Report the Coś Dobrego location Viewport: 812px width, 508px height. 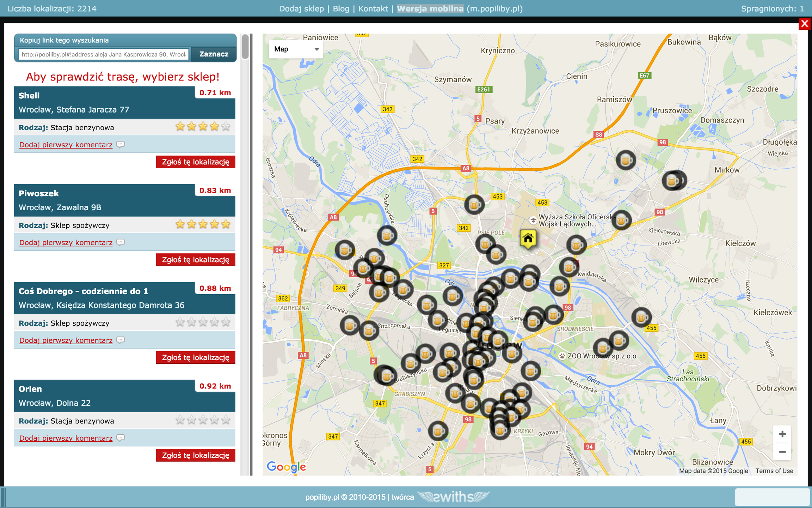tap(196, 357)
